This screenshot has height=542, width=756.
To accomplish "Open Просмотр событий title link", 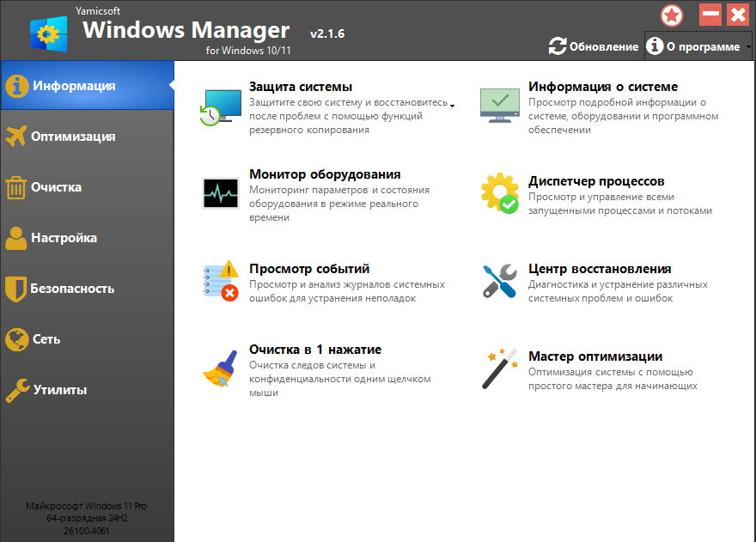I will [x=309, y=269].
